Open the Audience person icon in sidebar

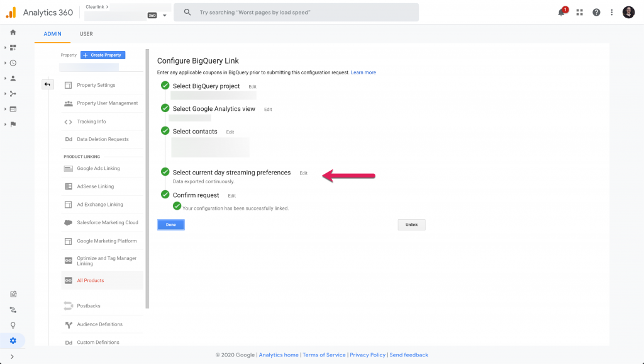(x=13, y=78)
